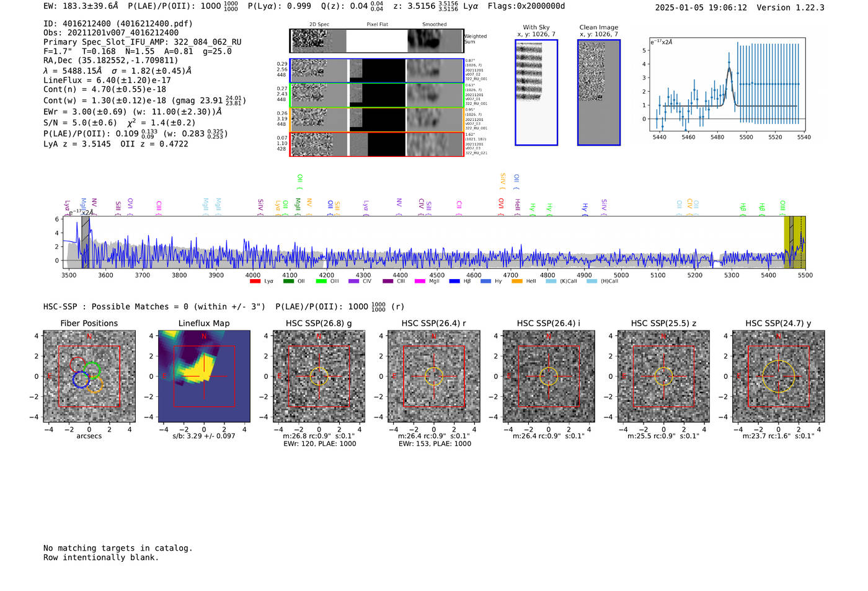Click the S/N = 5.0(±0.6) value
The width and height of the screenshot is (868, 591).
pyautogui.click(x=80, y=123)
